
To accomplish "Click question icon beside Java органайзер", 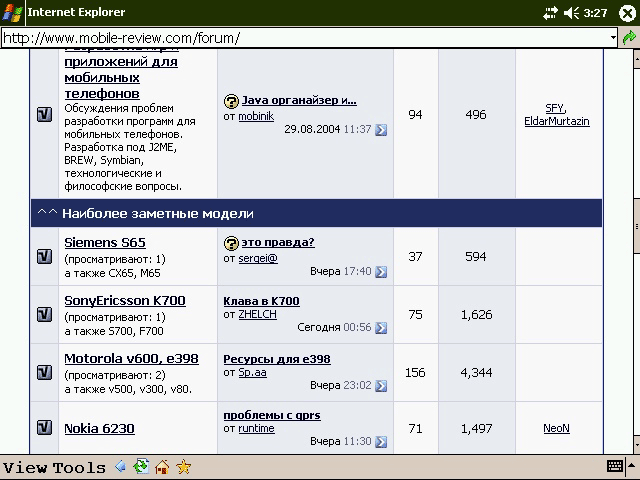I will tap(231, 101).
